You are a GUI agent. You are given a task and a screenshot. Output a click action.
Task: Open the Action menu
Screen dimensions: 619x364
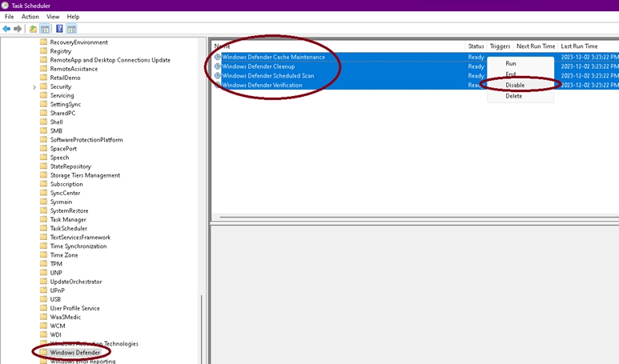click(30, 17)
